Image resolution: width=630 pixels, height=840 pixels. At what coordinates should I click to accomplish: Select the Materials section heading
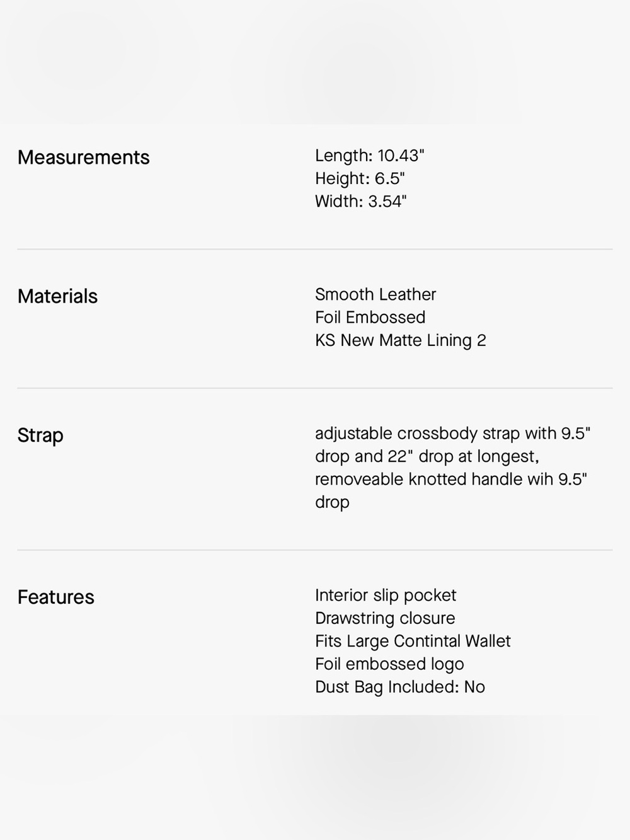57,296
